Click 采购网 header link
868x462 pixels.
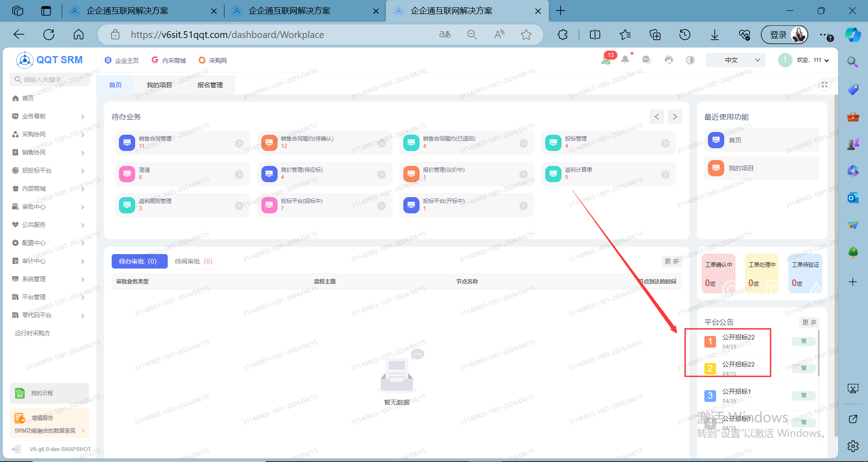[213, 60]
